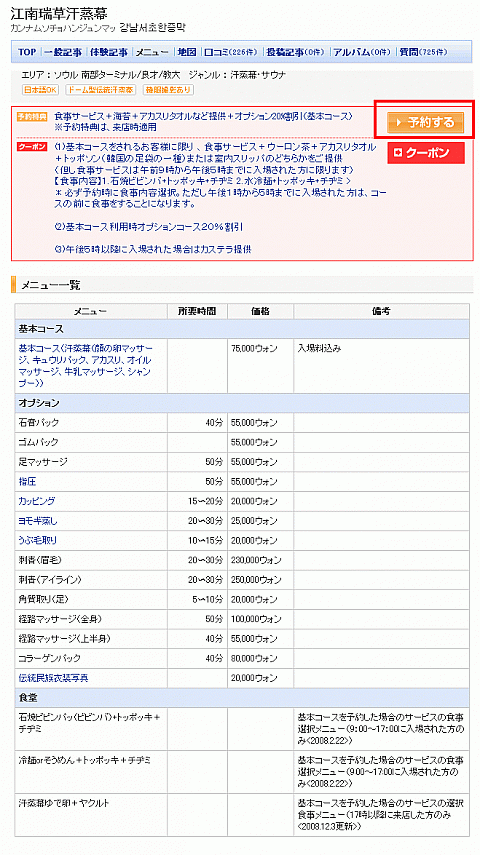Viewport: 480px width, 855px height.
Task: Click the ゴムパック row name
Action: click(x=38, y=442)
